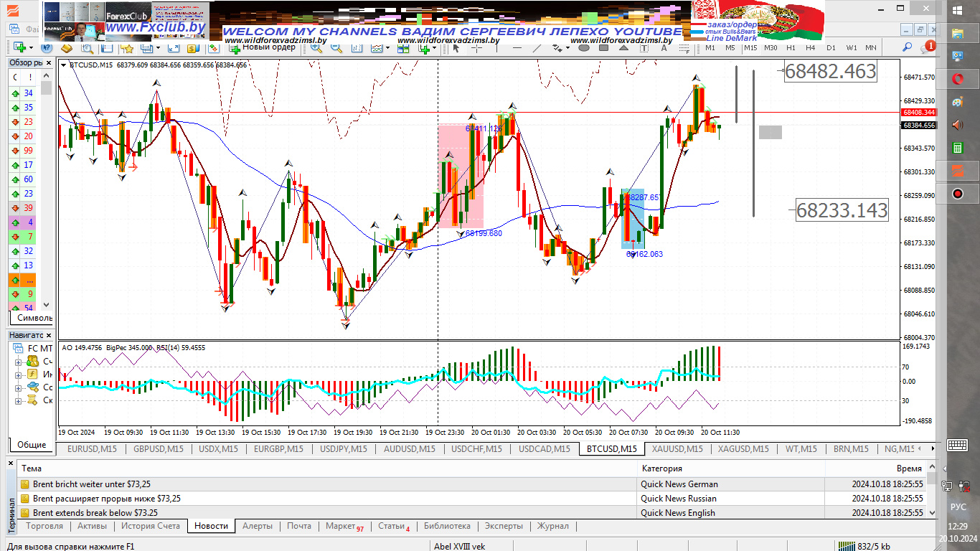
Task: Click the favorites star folder icon
Action: [x=128, y=47]
